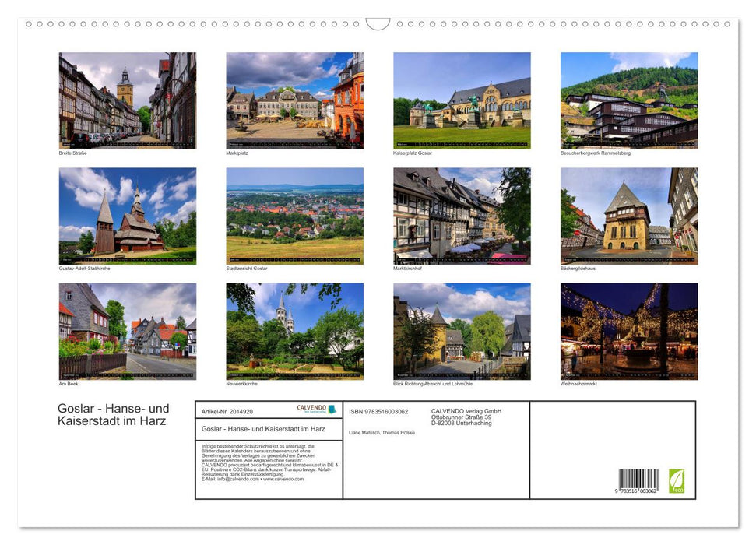Select the Kaiserpfalz Goslar image
This screenshot has height=545, width=756.
click(x=461, y=100)
